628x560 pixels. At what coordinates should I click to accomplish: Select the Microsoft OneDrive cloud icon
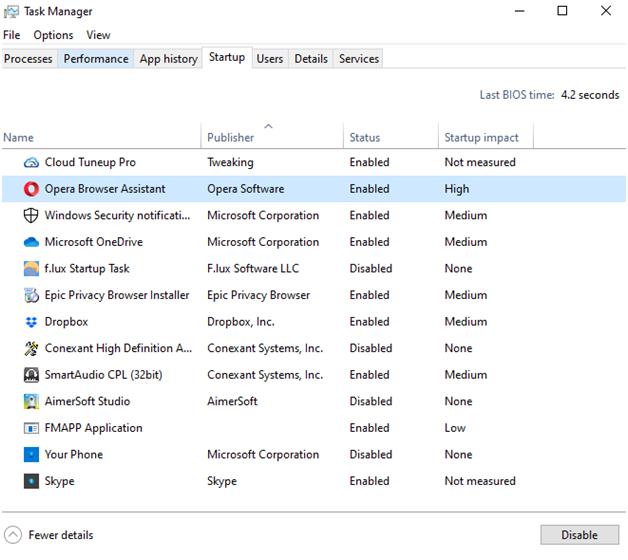(x=30, y=242)
